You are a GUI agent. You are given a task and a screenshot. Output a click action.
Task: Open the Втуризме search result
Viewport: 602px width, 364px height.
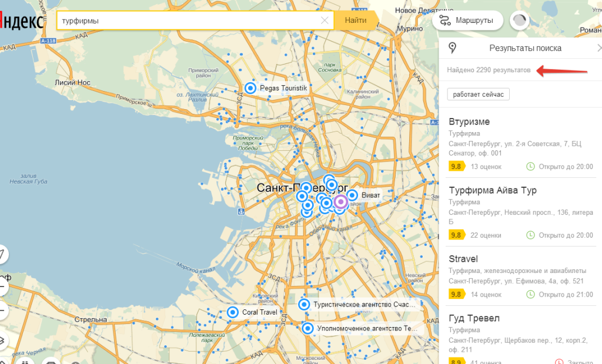point(469,122)
